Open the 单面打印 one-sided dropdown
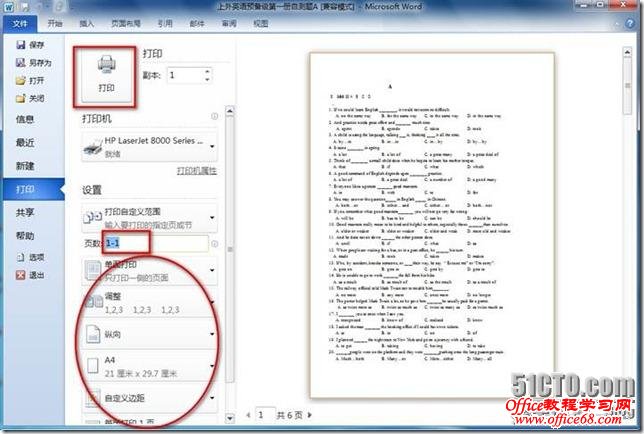The width and height of the screenshot is (644, 434). (x=150, y=271)
